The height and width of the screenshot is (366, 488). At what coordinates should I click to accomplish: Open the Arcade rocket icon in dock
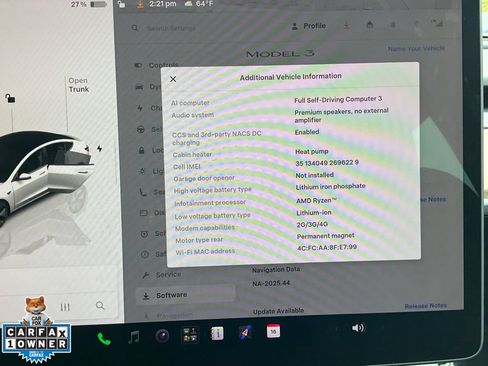click(245, 332)
